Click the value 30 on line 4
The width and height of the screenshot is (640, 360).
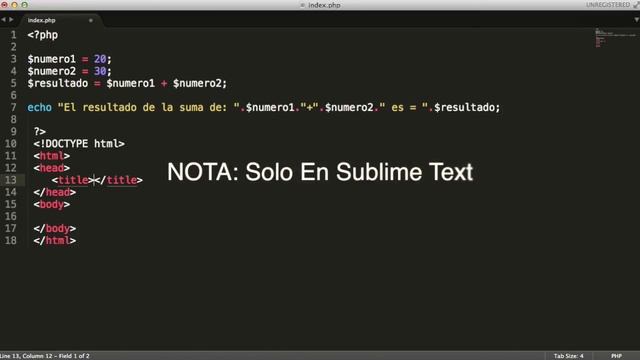pyautogui.click(x=100, y=71)
